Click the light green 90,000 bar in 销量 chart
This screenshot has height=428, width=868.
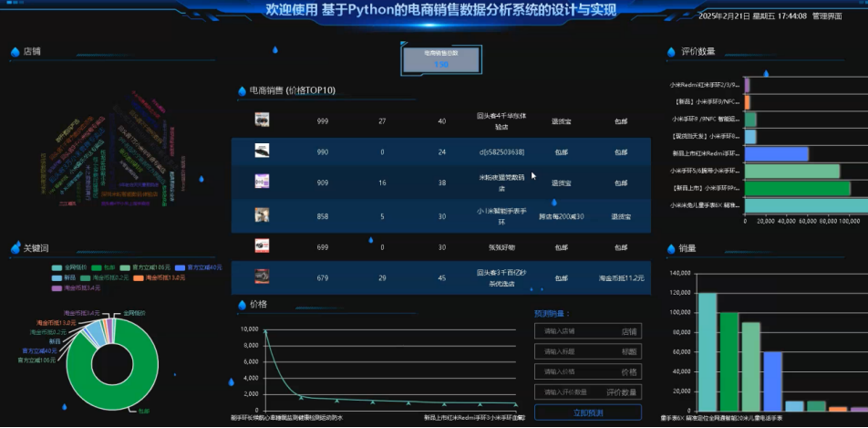tap(751, 367)
